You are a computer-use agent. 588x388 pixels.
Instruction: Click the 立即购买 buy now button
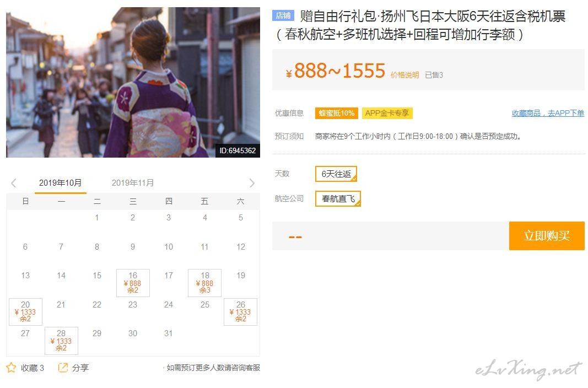pos(547,236)
